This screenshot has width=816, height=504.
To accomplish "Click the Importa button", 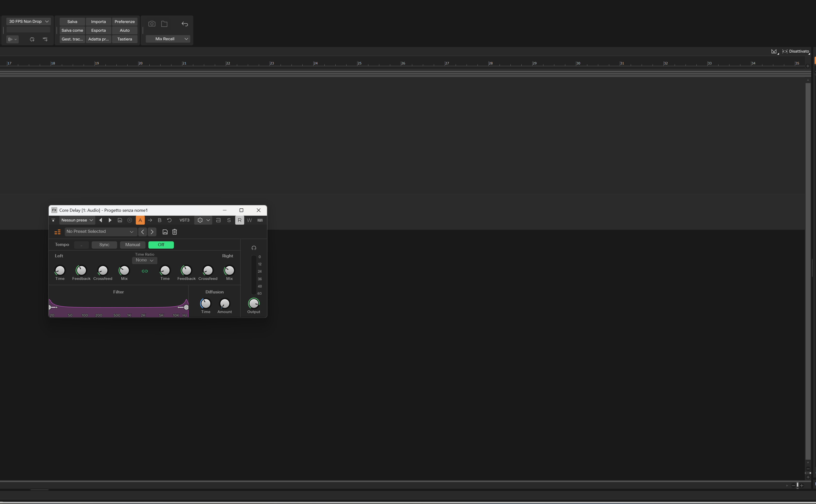I will pos(98,22).
